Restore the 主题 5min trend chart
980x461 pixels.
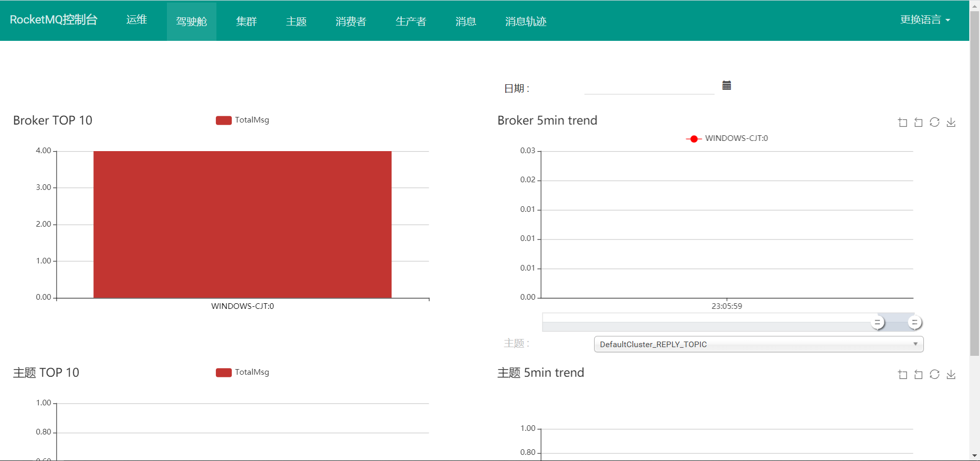935,374
